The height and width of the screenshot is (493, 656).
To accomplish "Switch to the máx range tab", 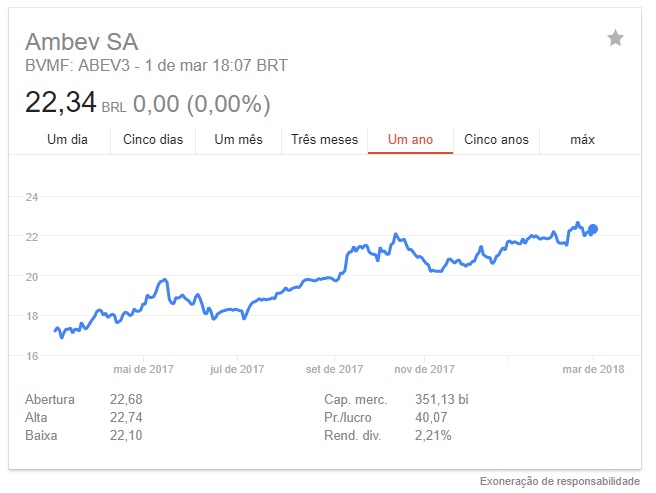I will pos(582,140).
